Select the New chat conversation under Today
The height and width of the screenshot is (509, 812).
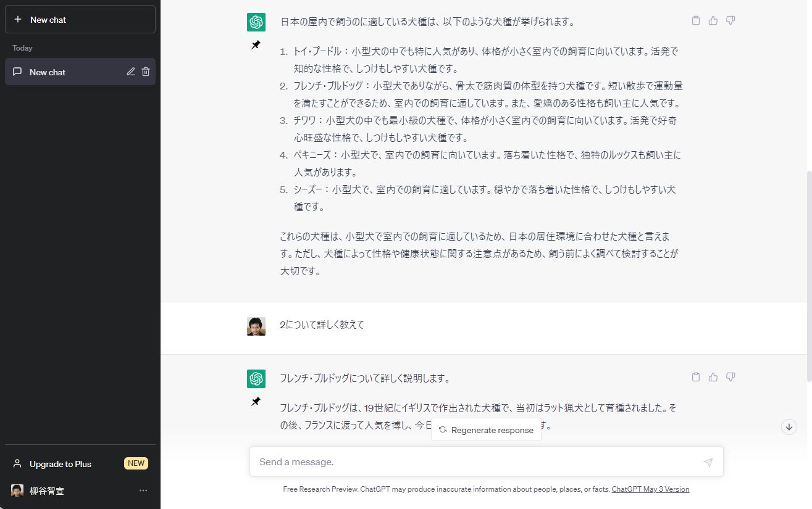pyautogui.click(x=62, y=72)
